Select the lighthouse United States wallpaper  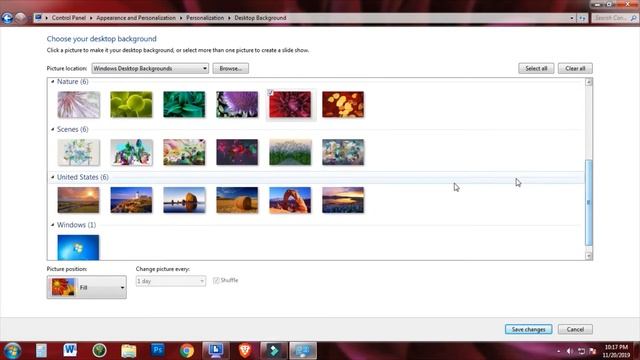[131, 200]
